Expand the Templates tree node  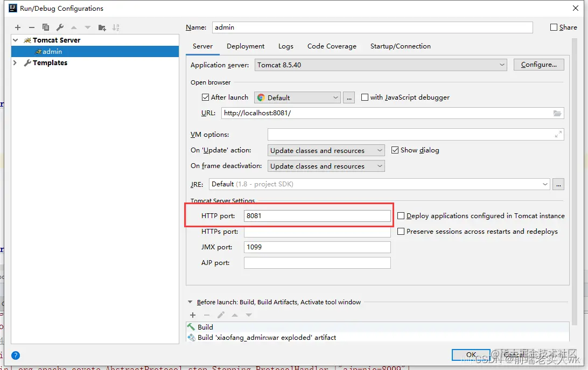(x=15, y=62)
